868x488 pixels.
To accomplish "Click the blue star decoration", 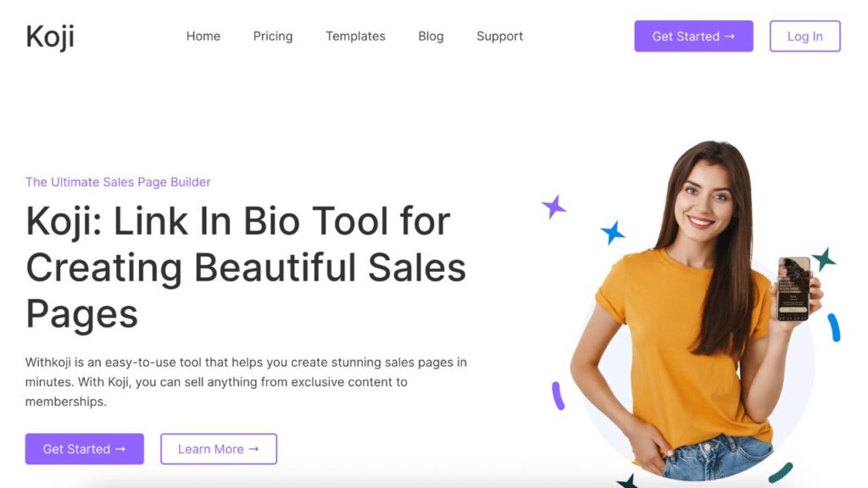I will (x=613, y=232).
